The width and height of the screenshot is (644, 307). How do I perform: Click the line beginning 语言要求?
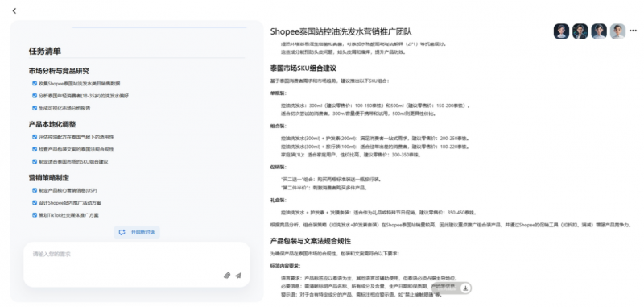point(369,278)
